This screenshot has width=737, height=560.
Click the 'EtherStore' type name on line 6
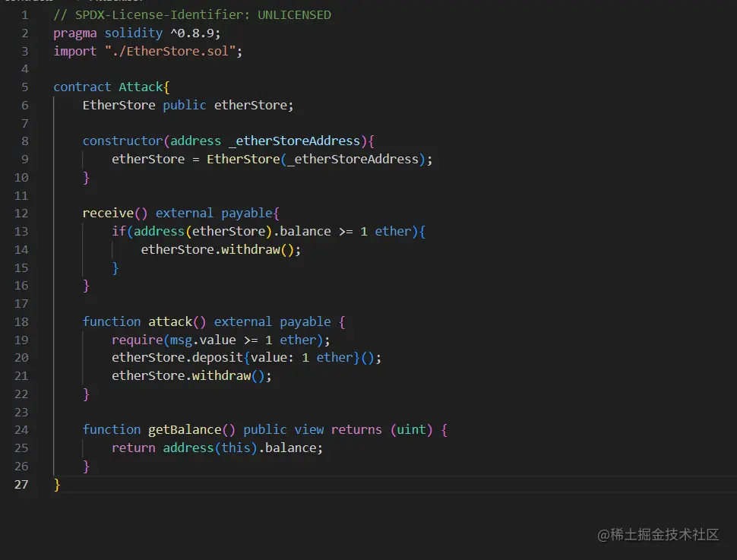coord(119,106)
